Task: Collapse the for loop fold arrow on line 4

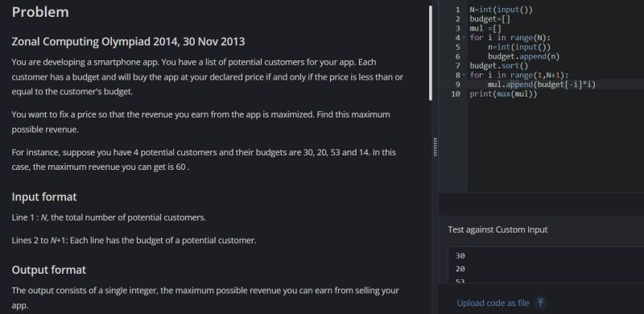Action: 464,37
